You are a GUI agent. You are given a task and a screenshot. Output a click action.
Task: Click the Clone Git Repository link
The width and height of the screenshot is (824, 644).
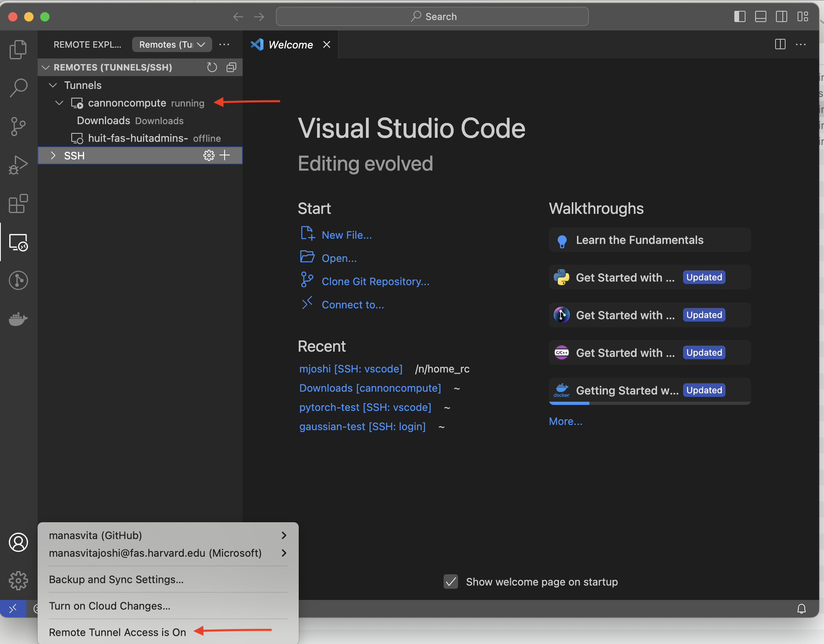click(375, 282)
